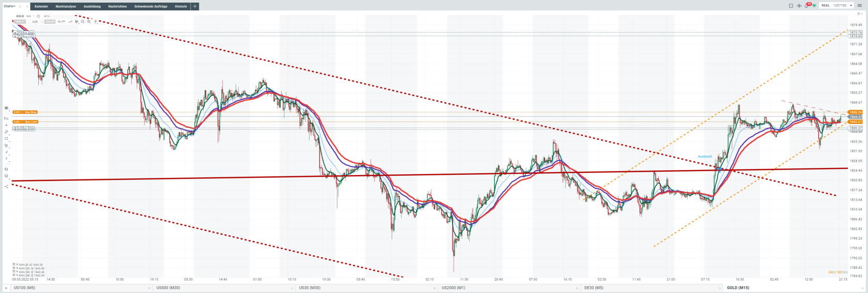Show Schwebende Aufträge tab

151,6
